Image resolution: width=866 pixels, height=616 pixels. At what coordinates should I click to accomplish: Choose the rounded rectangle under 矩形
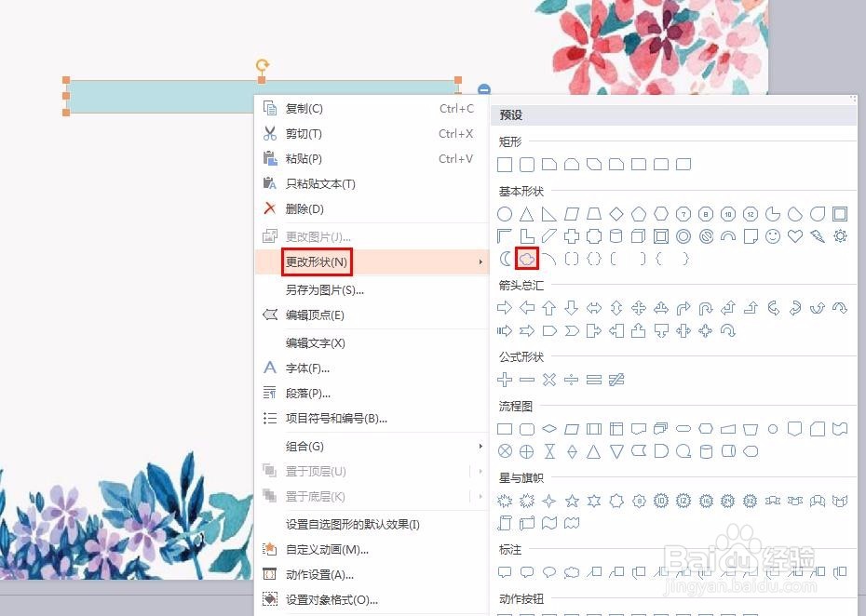pyautogui.click(x=527, y=165)
